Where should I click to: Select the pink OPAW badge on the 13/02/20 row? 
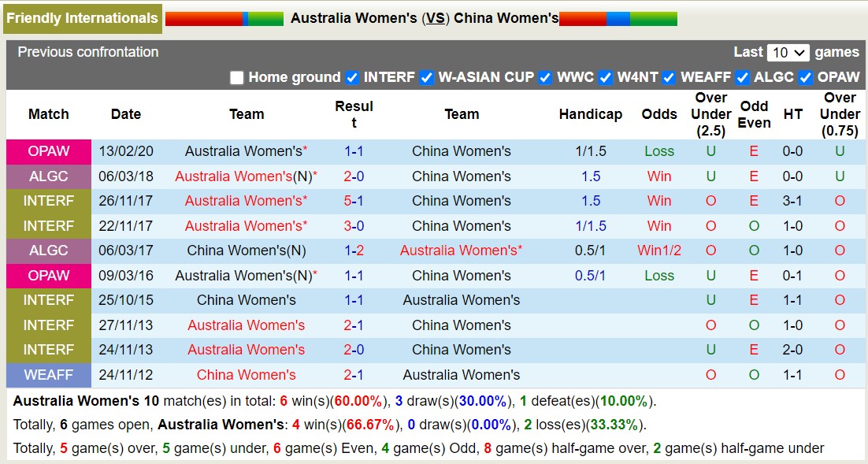pos(48,151)
